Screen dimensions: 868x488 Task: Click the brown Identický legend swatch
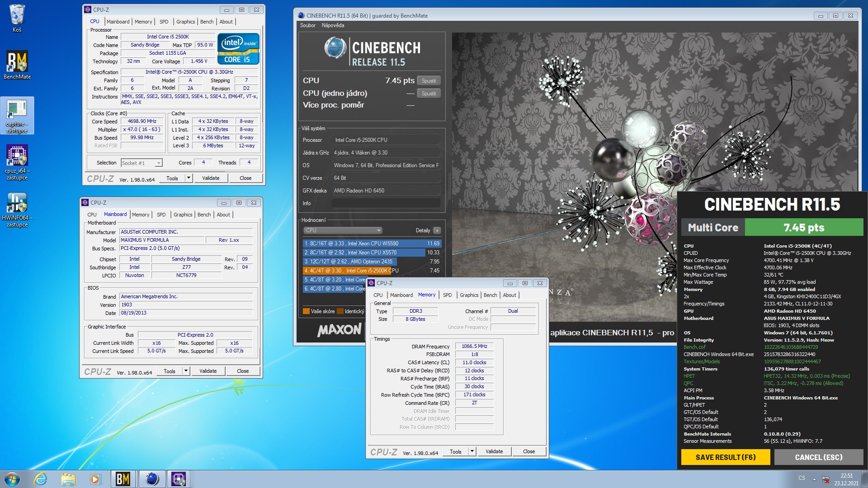[340, 311]
